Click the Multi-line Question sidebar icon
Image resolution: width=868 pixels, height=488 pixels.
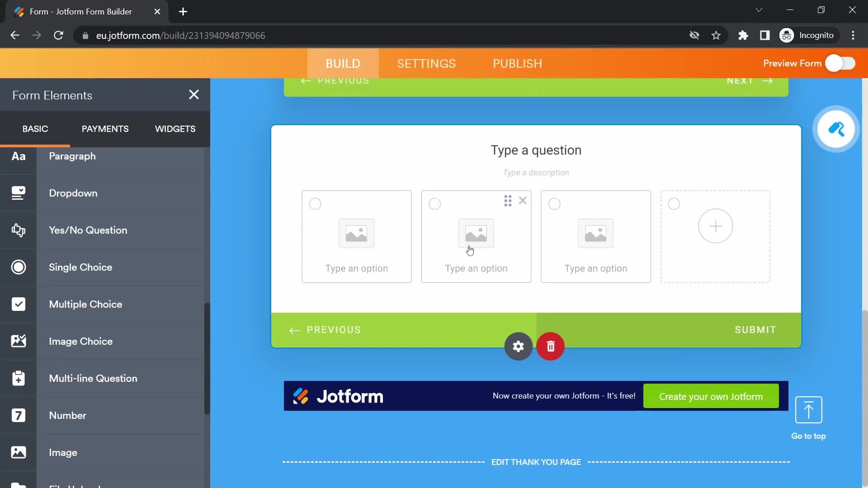[19, 378]
